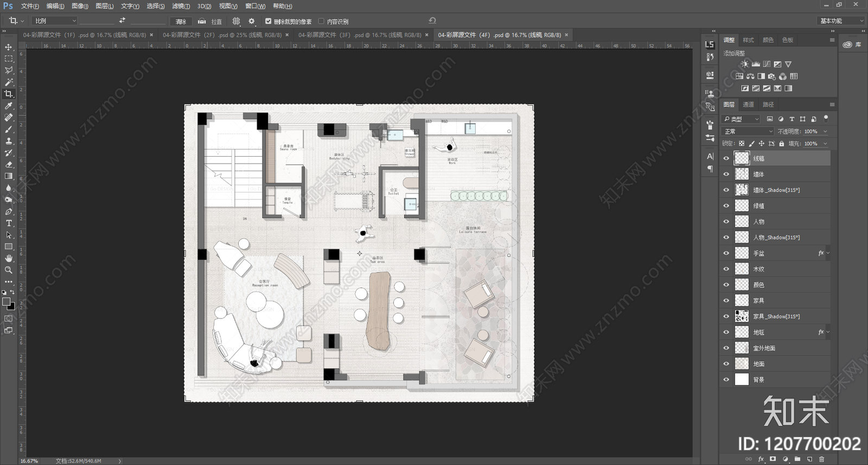Select the 家具 layer thumbnail
The image size is (868, 465).
click(x=742, y=300)
